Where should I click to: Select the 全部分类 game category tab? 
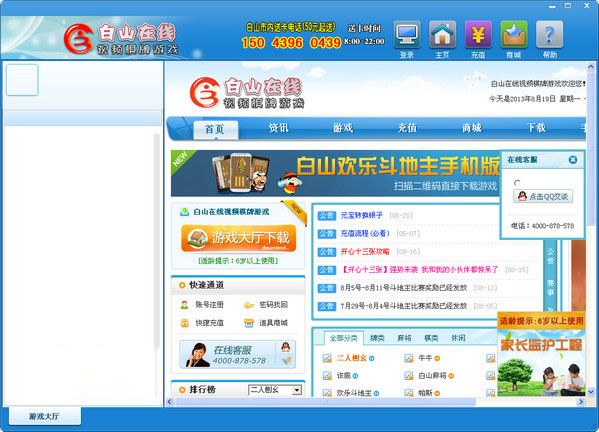click(x=343, y=338)
